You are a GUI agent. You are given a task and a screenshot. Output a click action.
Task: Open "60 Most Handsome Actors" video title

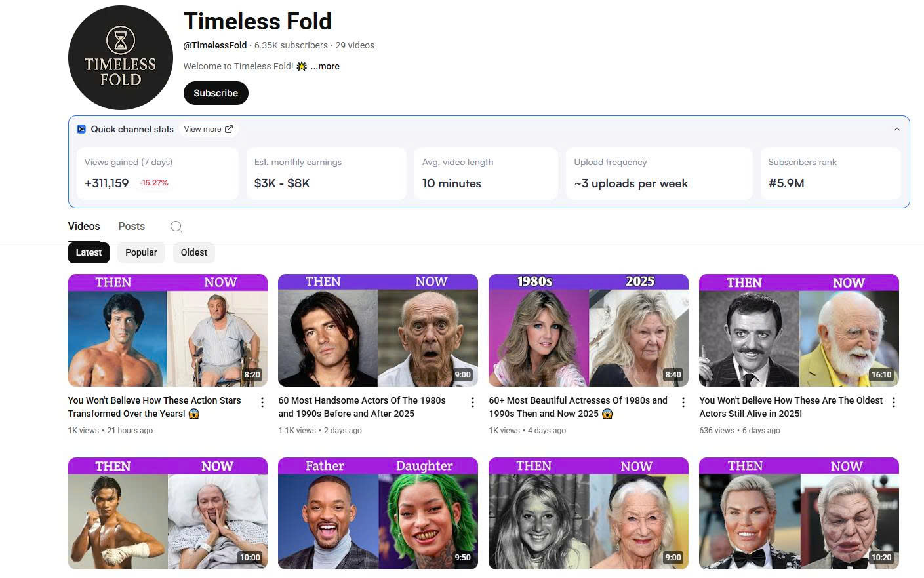pyautogui.click(x=361, y=407)
